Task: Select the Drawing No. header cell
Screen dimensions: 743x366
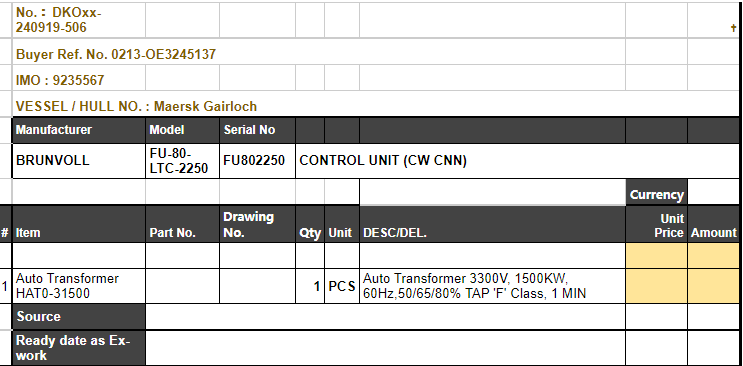Action: click(257, 224)
